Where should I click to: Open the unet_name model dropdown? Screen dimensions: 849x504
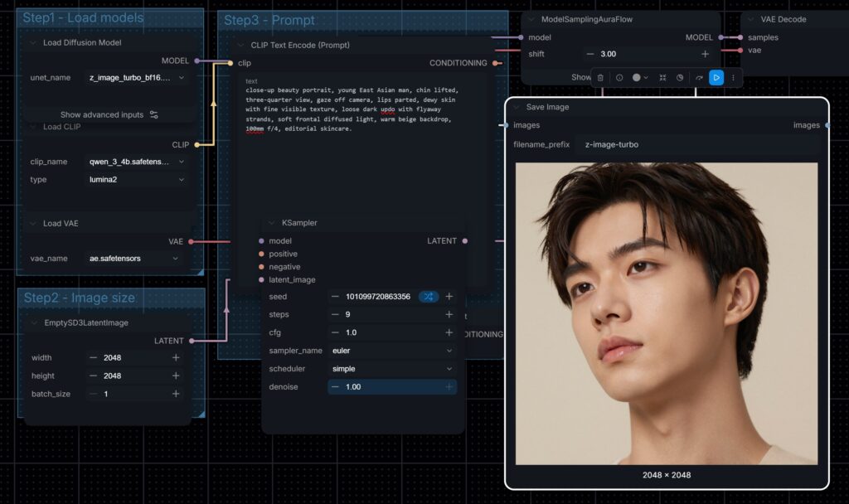pyautogui.click(x=137, y=78)
